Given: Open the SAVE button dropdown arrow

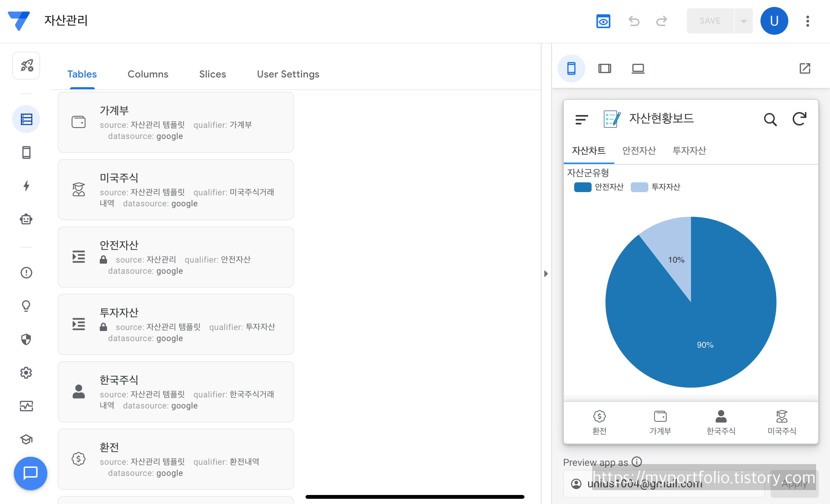Looking at the screenshot, I should [x=743, y=21].
